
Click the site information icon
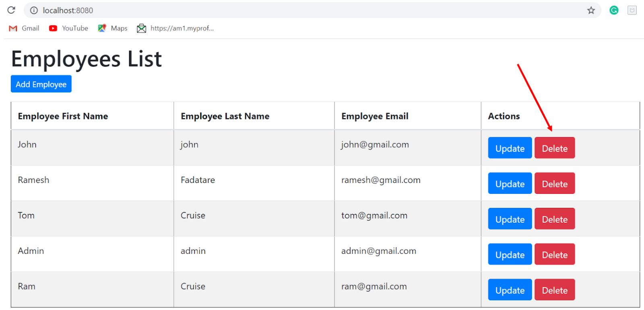click(34, 10)
